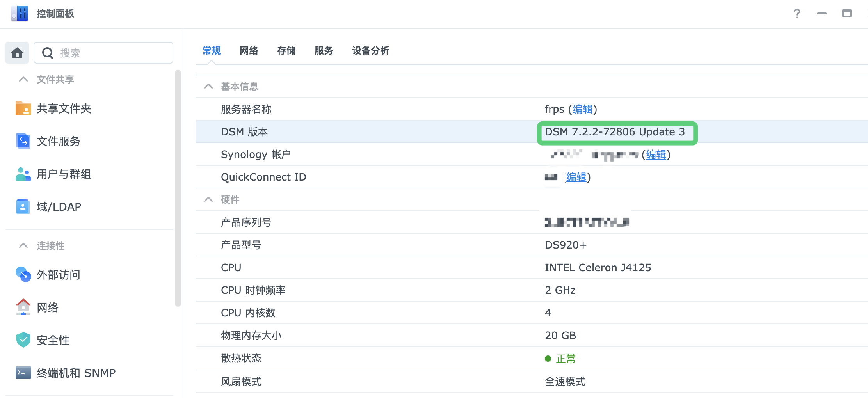The height and width of the screenshot is (398, 868).
Task: Open 用户与群组 settings
Action: pos(23,174)
